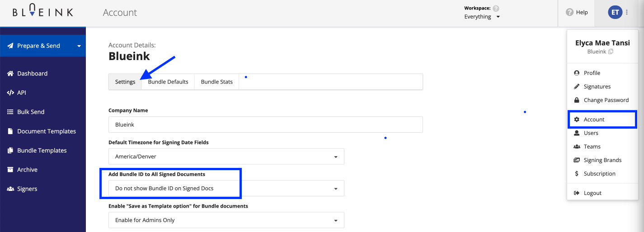Click the Prepare & Send button label
Screen dimensions: 644x232
point(38,46)
